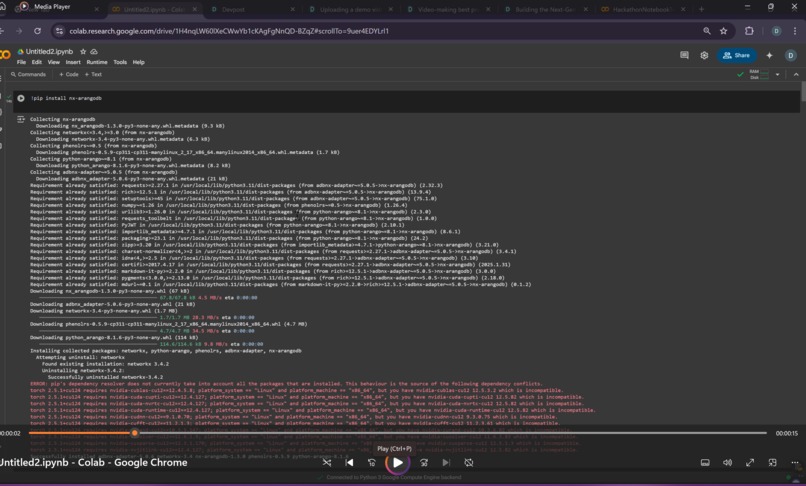
Task: Click the pip install nx-arangodb code text
Action: click(x=66, y=98)
